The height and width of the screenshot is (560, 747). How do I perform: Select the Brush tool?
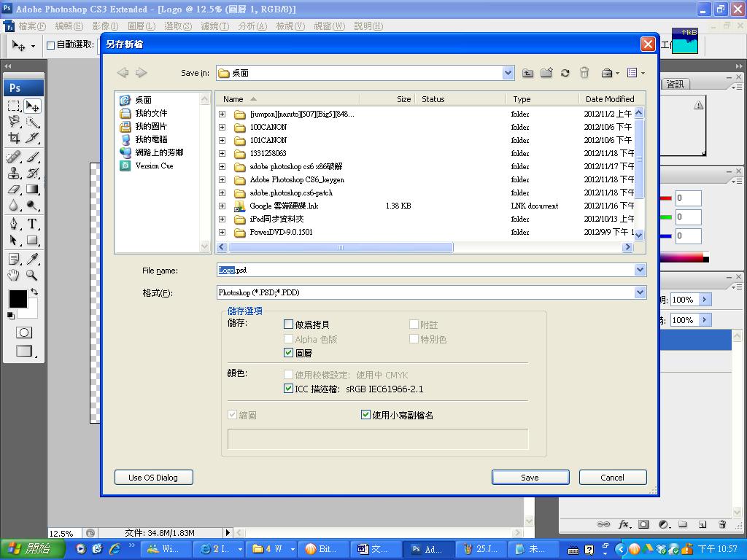click(x=32, y=157)
